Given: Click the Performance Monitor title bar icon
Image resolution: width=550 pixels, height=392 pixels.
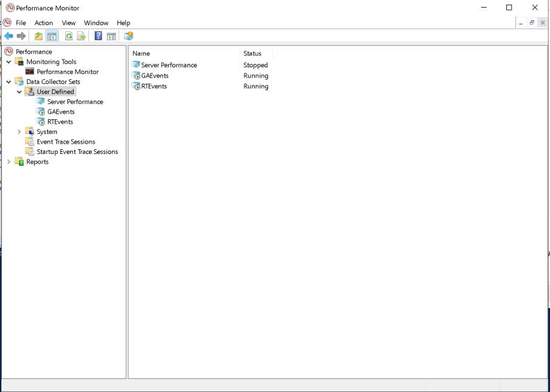Looking at the screenshot, I should click(10, 8).
